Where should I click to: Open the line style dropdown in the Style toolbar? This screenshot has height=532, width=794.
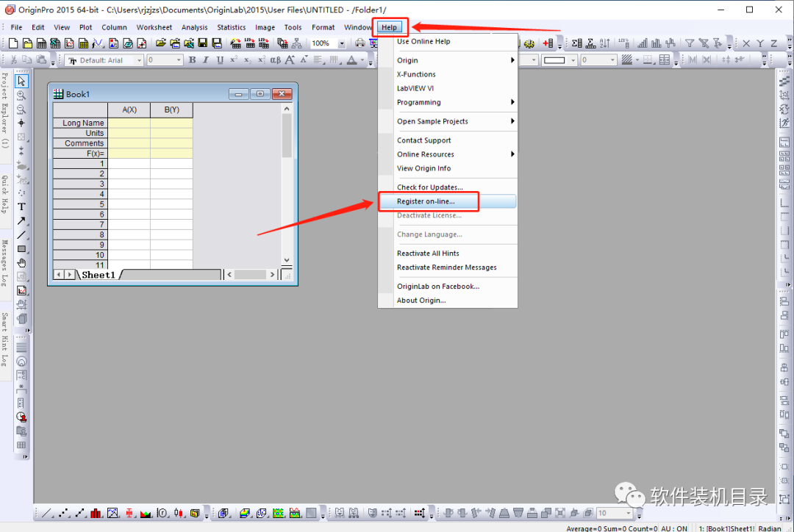(573, 60)
